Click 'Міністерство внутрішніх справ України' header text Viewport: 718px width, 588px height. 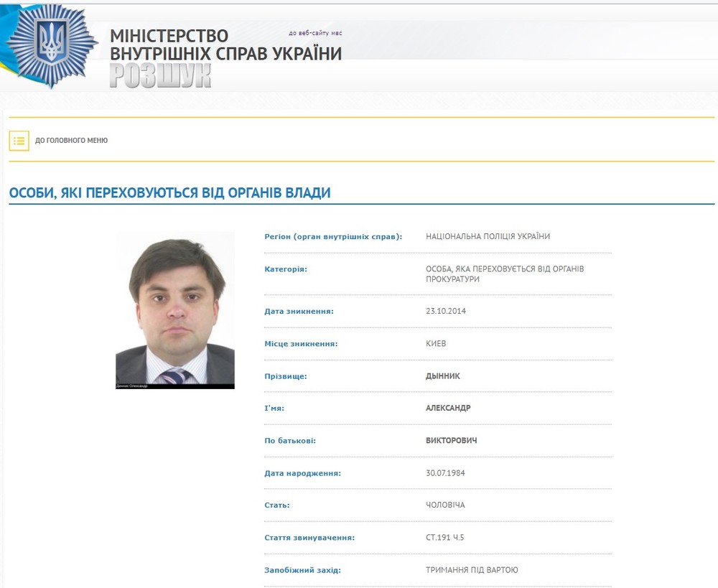click(x=225, y=45)
